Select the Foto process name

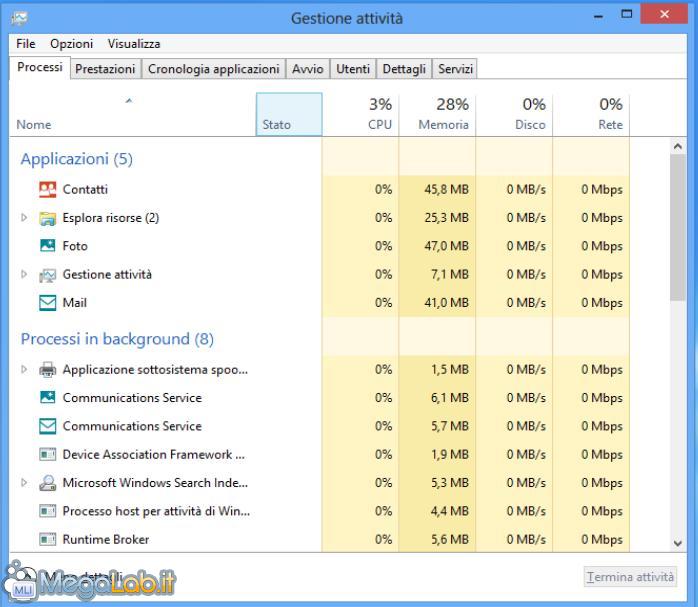tap(75, 246)
